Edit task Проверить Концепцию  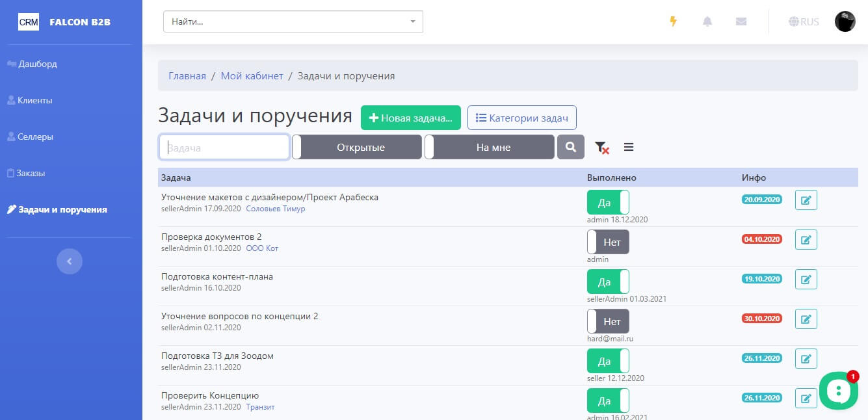(806, 399)
